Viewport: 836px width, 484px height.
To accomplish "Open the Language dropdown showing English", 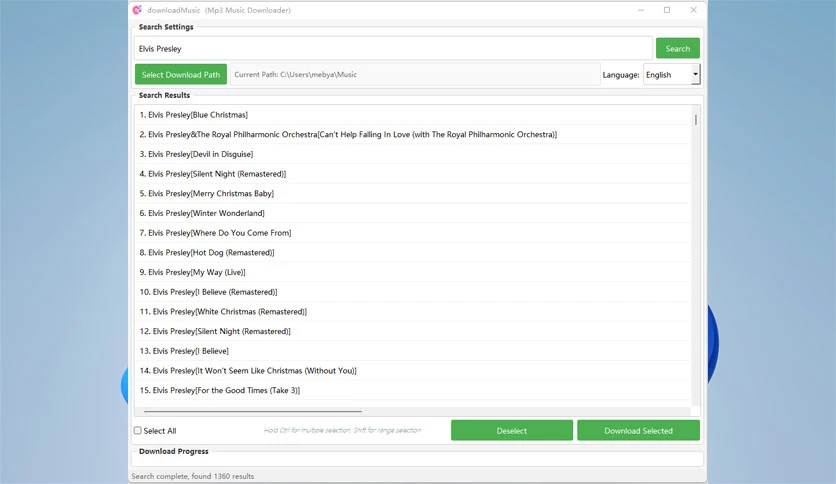I will coord(672,75).
